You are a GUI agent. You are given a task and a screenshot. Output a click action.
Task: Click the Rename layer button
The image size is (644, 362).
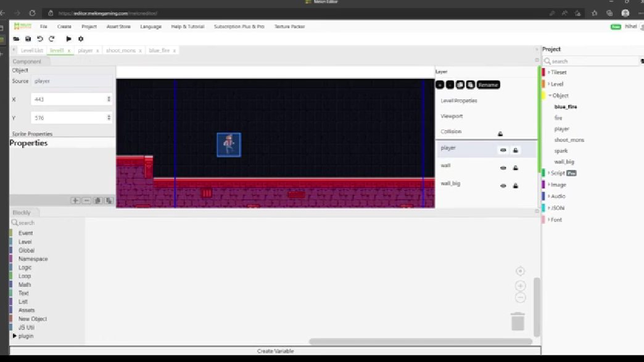click(x=488, y=84)
